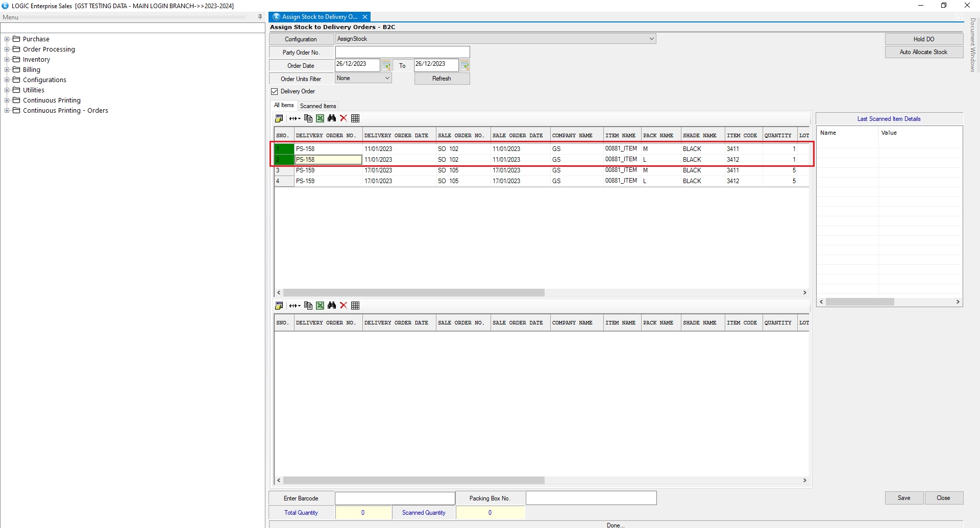Click the binoculars find icon in top grid toolbar
The height and width of the screenshot is (528, 980).
pos(332,118)
